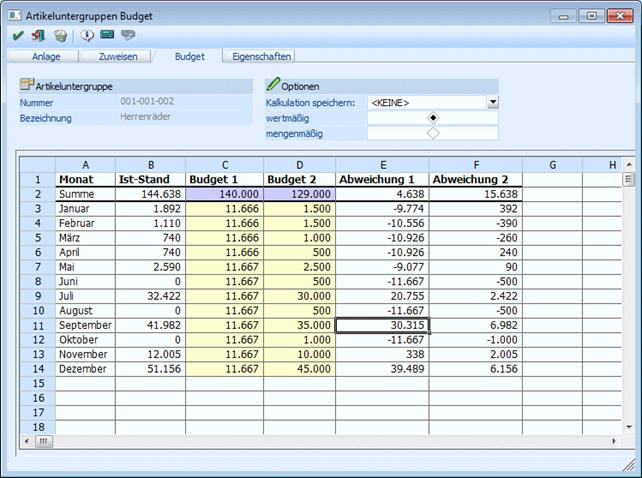Select column header C in spreadsheet
This screenshot has width=642, height=478.
[x=223, y=164]
